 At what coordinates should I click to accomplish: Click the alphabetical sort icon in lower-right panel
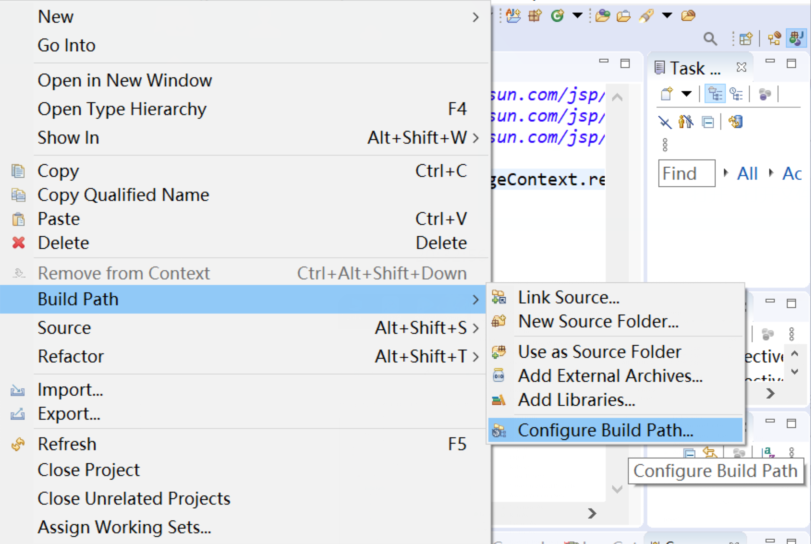pyautogui.click(x=769, y=453)
